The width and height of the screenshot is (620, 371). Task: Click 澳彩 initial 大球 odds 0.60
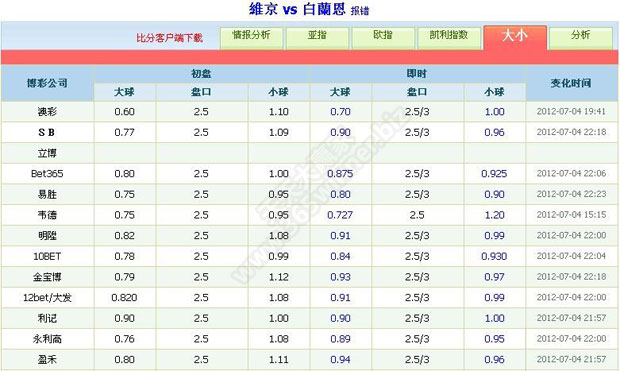pos(124,112)
